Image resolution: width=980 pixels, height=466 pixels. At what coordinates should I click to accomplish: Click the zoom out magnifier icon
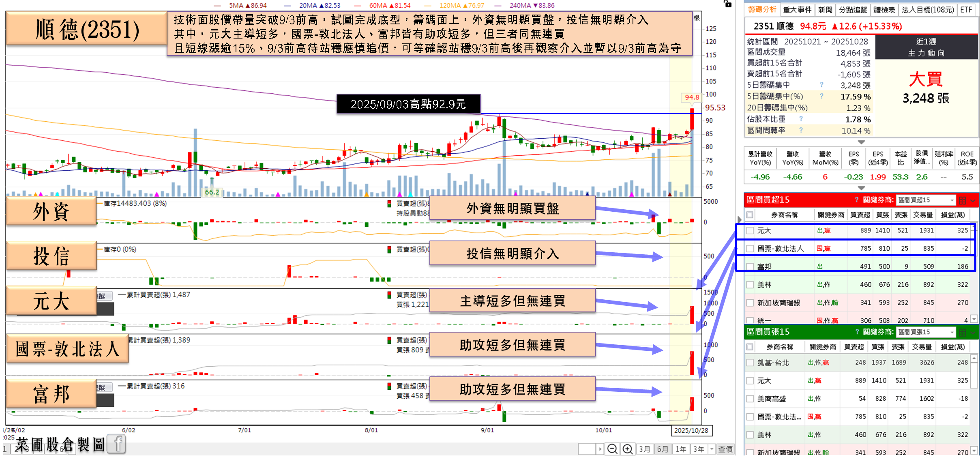612,449
